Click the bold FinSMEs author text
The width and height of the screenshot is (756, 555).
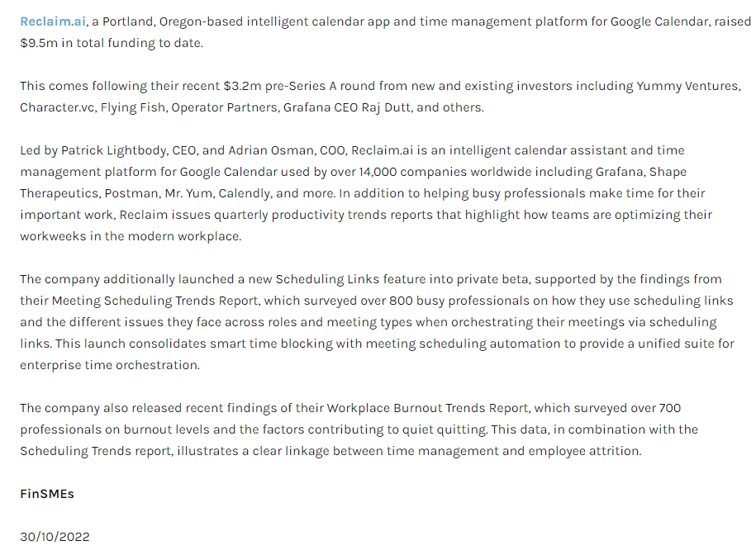(47, 494)
